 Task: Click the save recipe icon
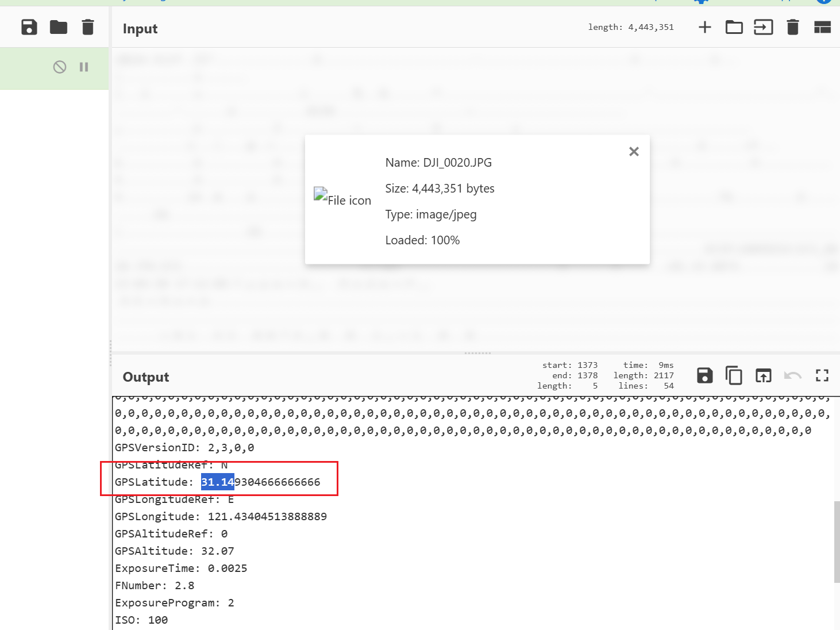pos(29,27)
